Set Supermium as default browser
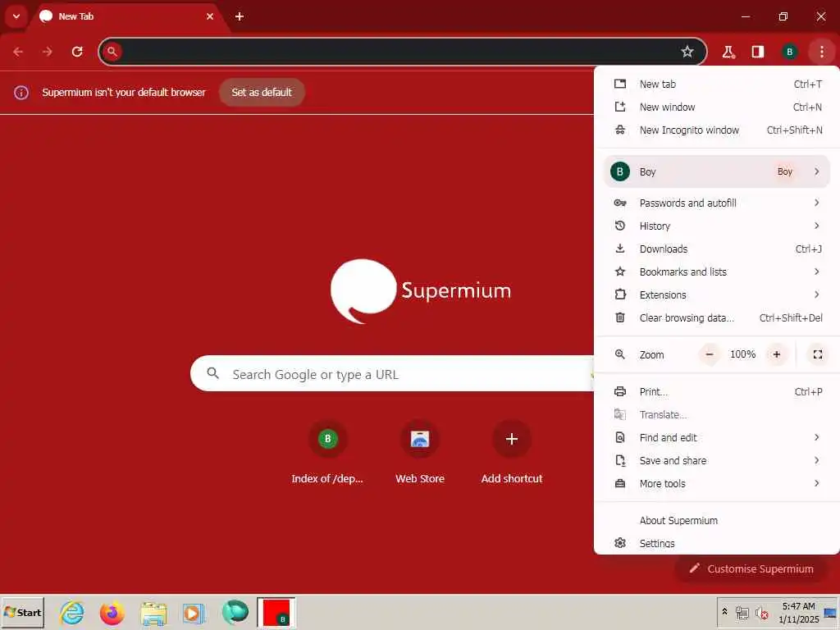The height and width of the screenshot is (630, 840). tap(262, 92)
